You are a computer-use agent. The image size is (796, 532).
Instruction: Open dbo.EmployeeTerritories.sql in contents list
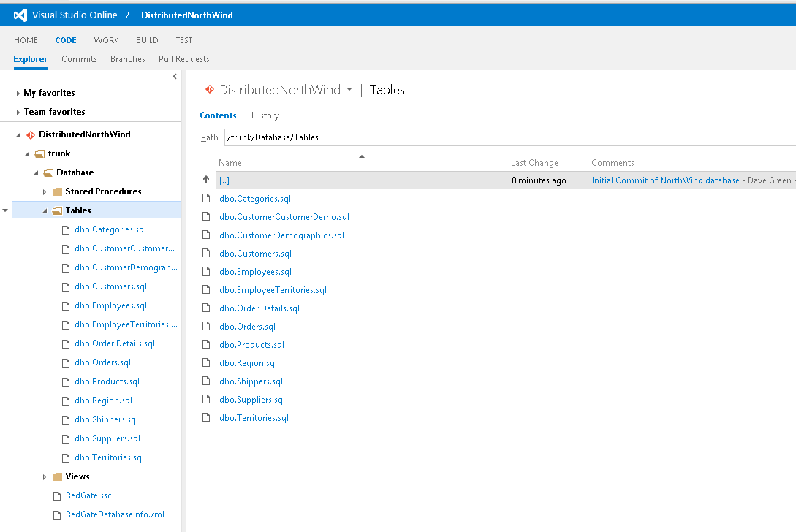pyautogui.click(x=273, y=290)
